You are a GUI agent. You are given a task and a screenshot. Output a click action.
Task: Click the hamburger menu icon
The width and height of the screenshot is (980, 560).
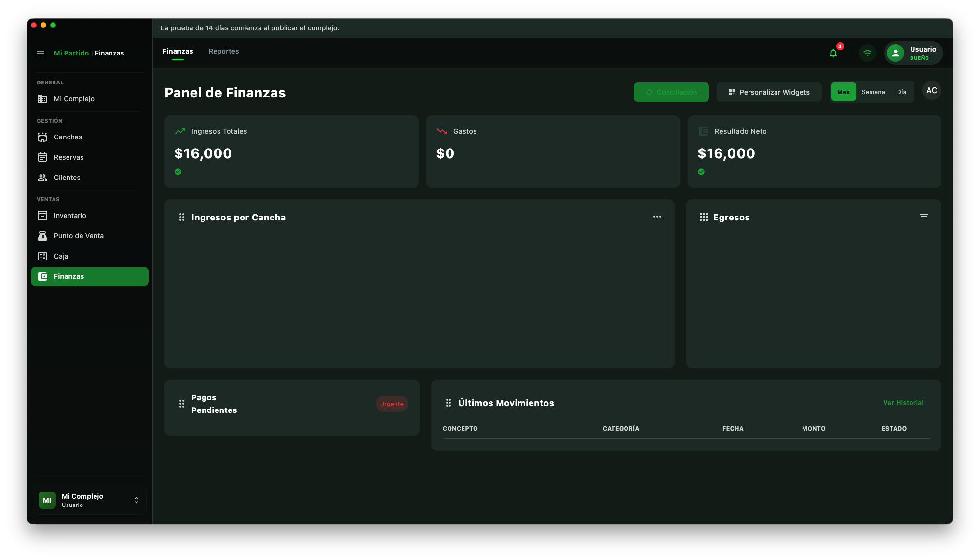click(41, 53)
